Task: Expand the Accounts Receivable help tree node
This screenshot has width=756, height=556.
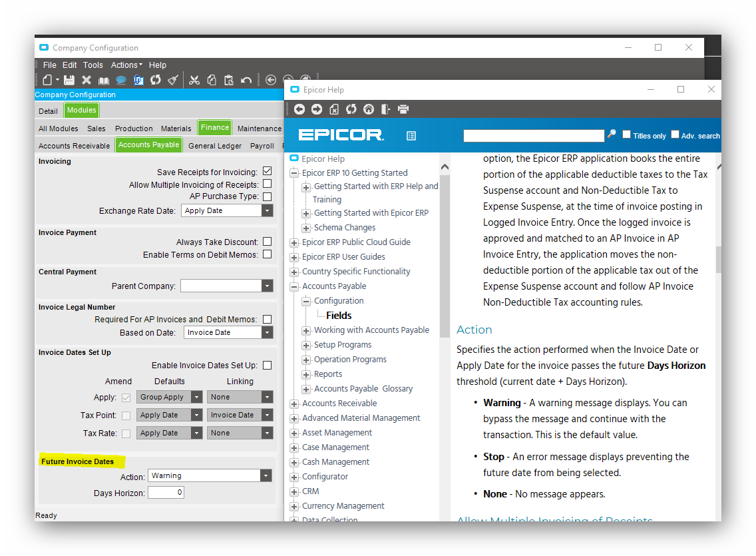Action: 294,404
